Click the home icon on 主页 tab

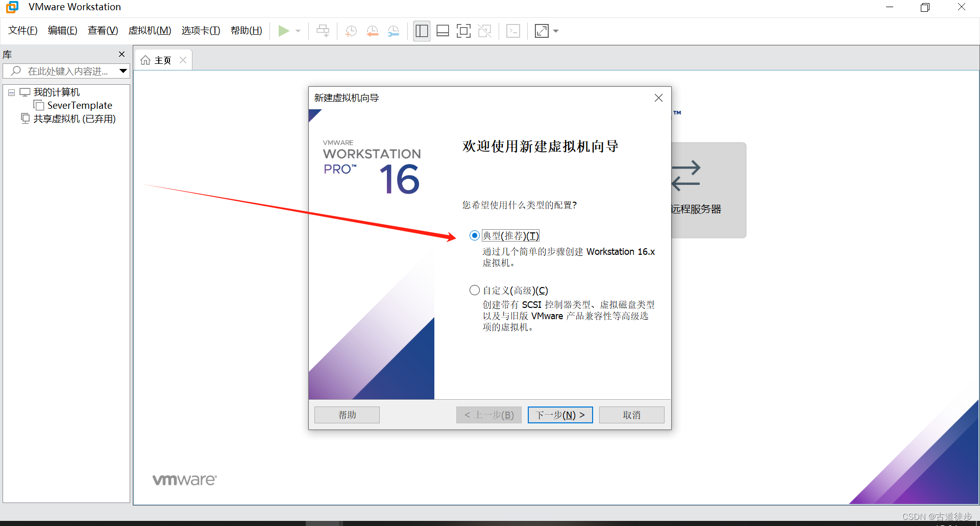point(145,60)
